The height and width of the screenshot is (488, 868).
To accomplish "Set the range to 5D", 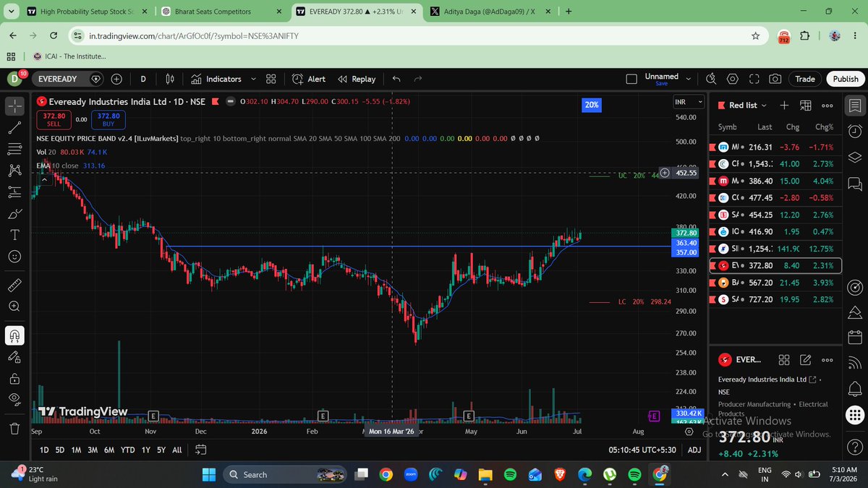I will point(60,450).
